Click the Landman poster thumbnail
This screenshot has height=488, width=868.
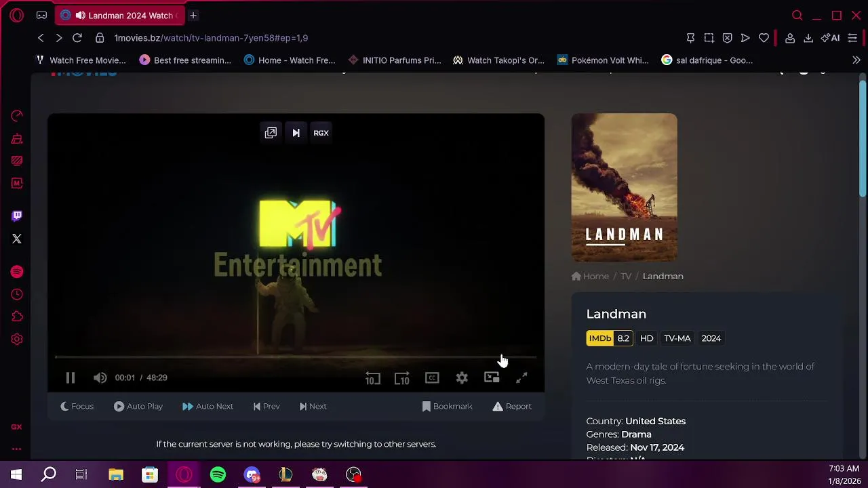(x=624, y=187)
